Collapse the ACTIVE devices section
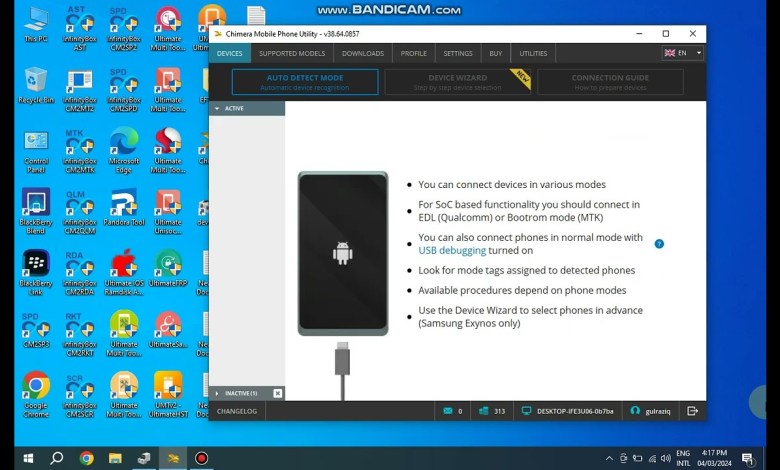The image size is (780, 470). (x=218, y=108)
